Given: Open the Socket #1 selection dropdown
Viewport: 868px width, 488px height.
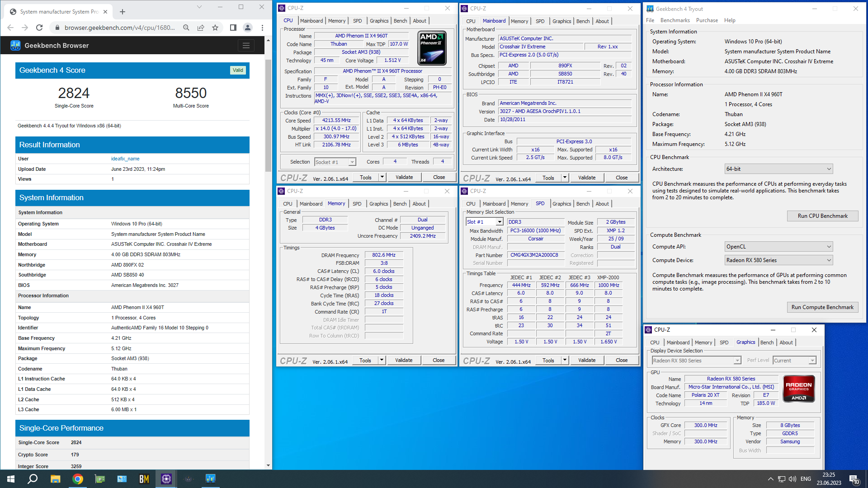Looking at the screenshot, I should (x=335, y=162).
